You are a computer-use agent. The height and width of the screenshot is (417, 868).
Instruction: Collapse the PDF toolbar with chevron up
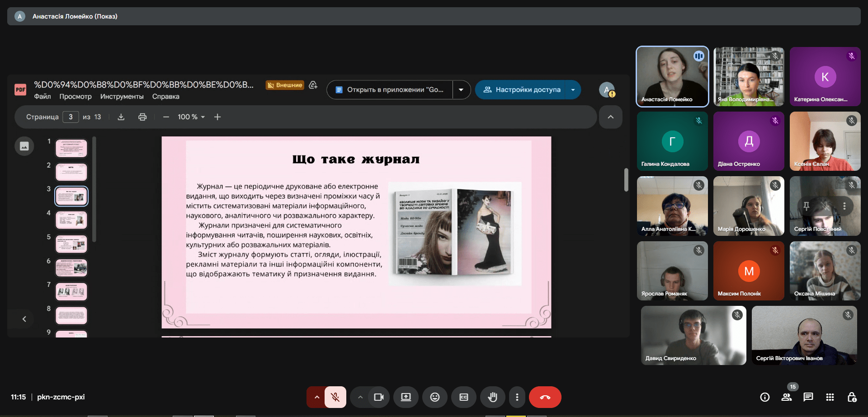pyautogui.click(x=610, y=117)
